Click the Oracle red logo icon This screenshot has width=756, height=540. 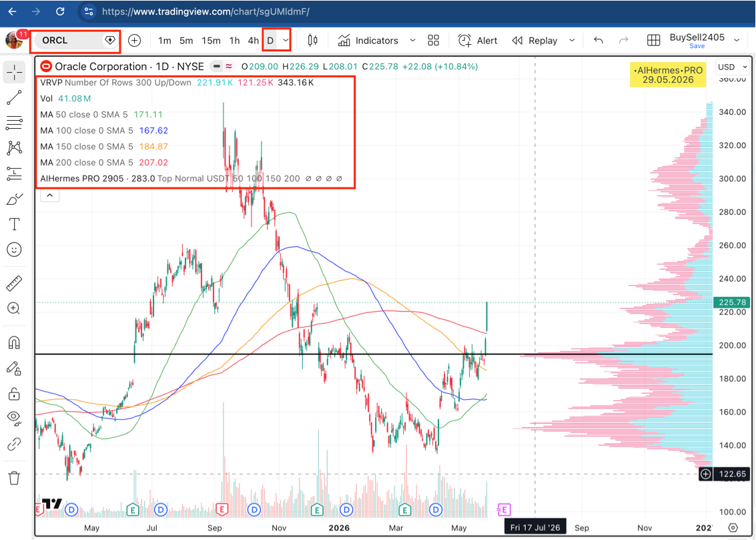[46, 67]
